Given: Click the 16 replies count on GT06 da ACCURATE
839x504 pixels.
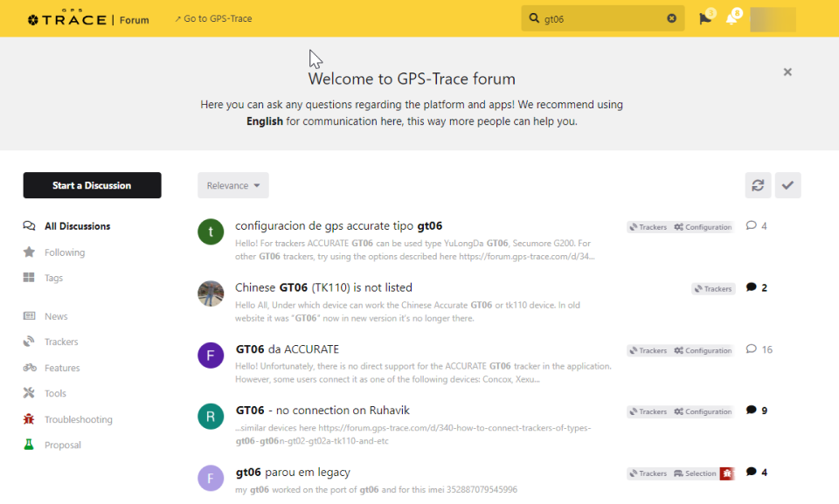Looking at the screenshot, I should click(x=759, y=349).
